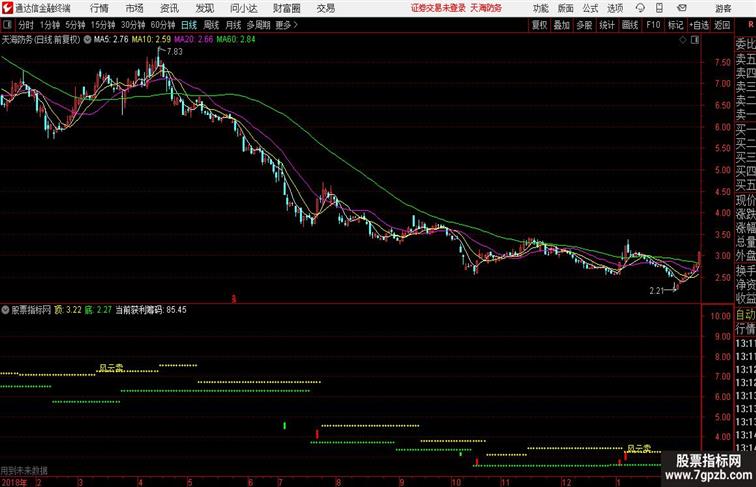This screenshot has width=756, height=487.
Task: Switch to the 分时 chart period
Action: [26, 25]
